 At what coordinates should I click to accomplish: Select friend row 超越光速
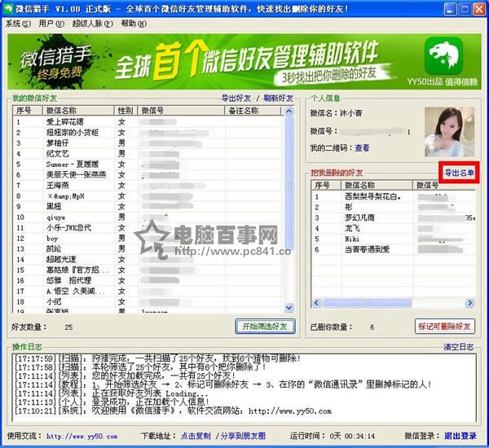pyautogui.click(x=148, y=259)
